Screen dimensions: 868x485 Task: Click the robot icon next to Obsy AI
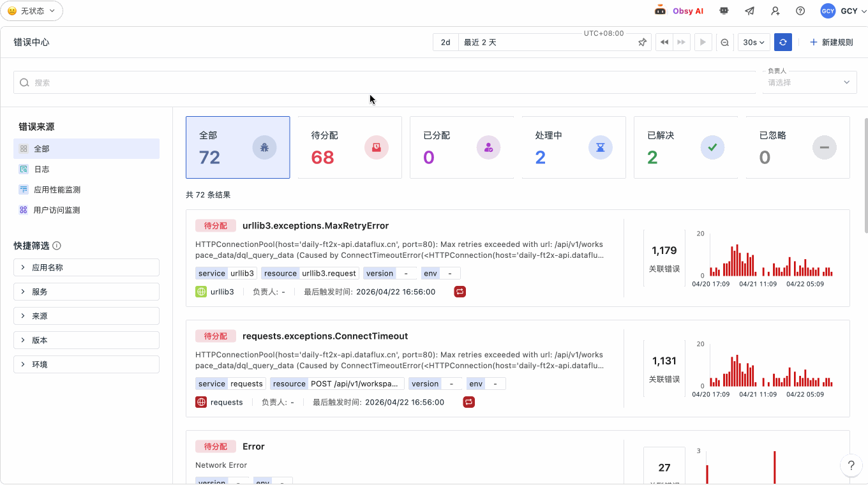pyautogui.click(x=724, y=11)
